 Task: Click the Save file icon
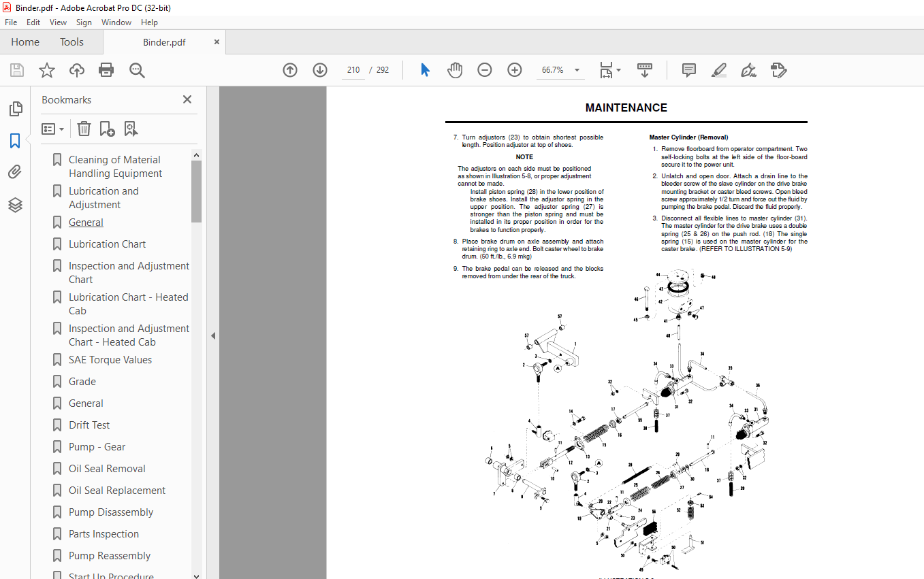click(17, 70)
